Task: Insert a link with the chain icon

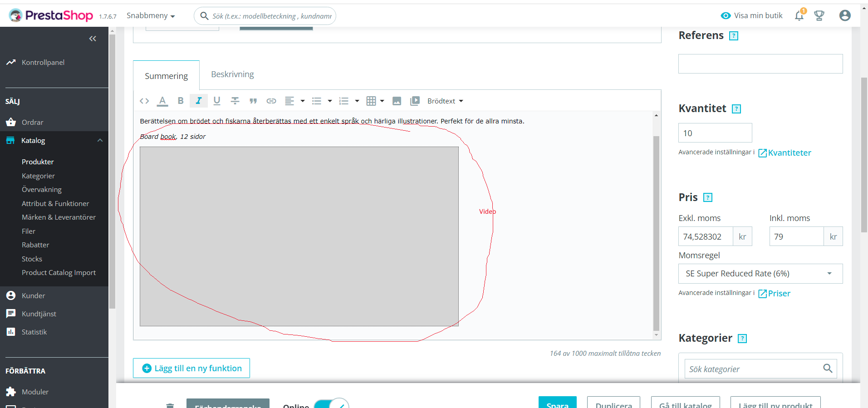Action: click(x=271, y=101)
